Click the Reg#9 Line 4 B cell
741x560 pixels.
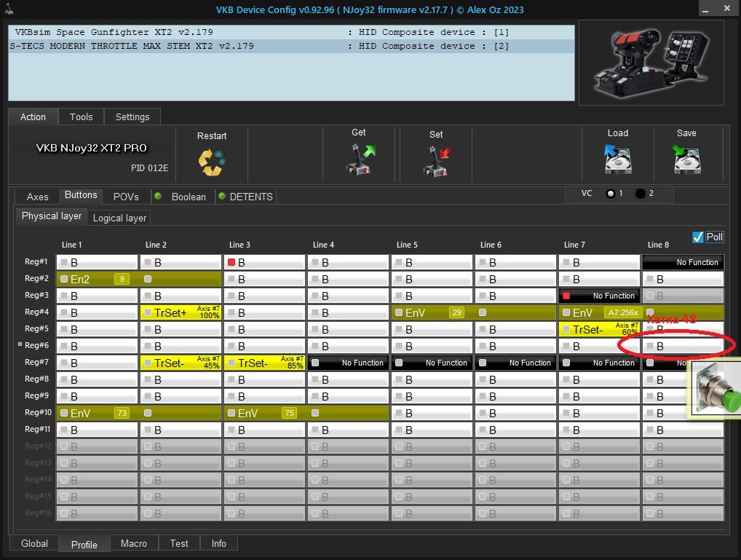click(x=348, y=396)
